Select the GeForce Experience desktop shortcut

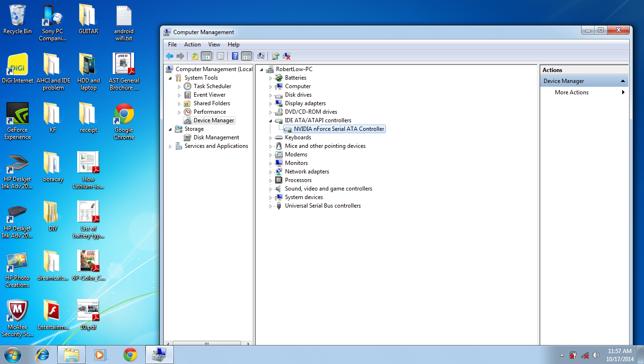pos(18,121)
